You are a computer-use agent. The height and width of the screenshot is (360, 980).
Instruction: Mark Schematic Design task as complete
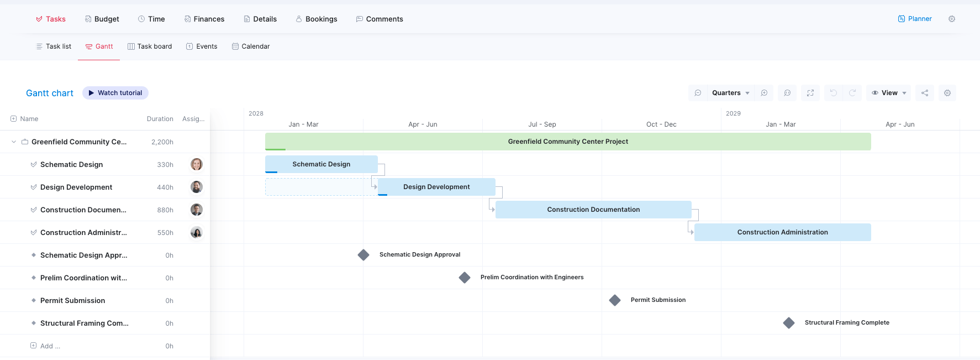click(34, 165)
